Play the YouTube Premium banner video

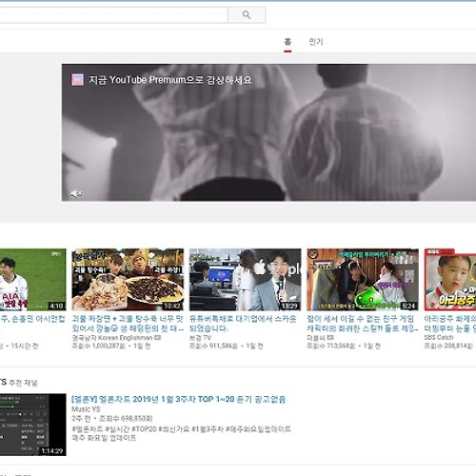click(x=268, y=132)
